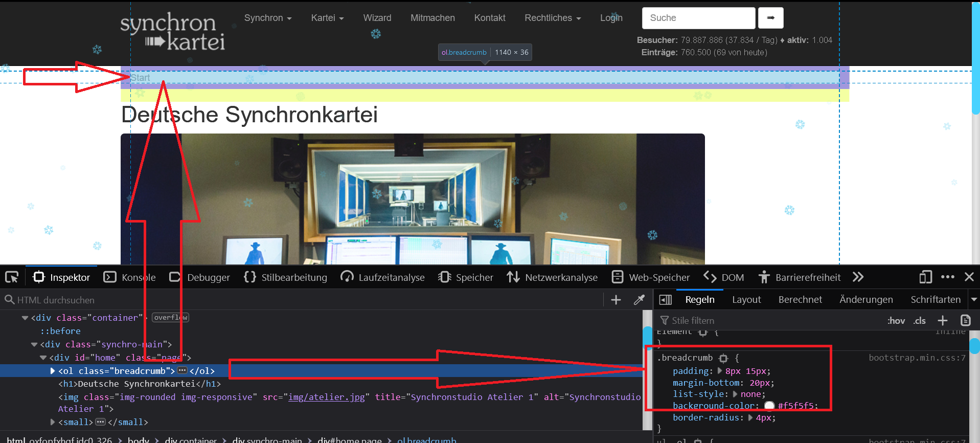Open the sidebar tabs overflow dropdown arrow

pos(974,300)
